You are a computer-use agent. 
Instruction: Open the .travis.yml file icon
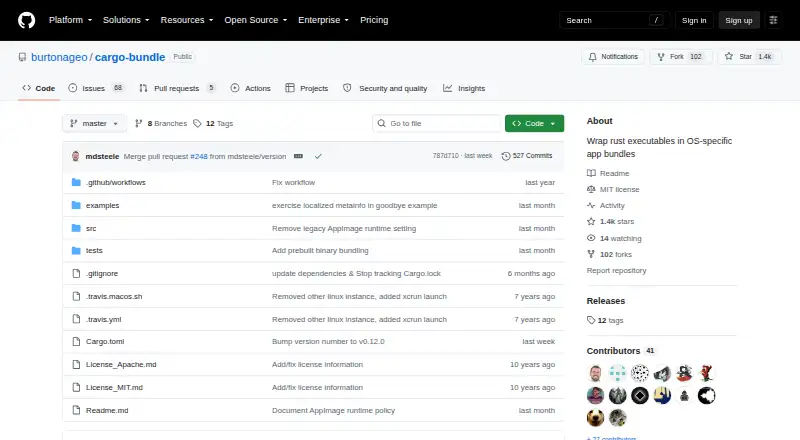tap(76, 319)
